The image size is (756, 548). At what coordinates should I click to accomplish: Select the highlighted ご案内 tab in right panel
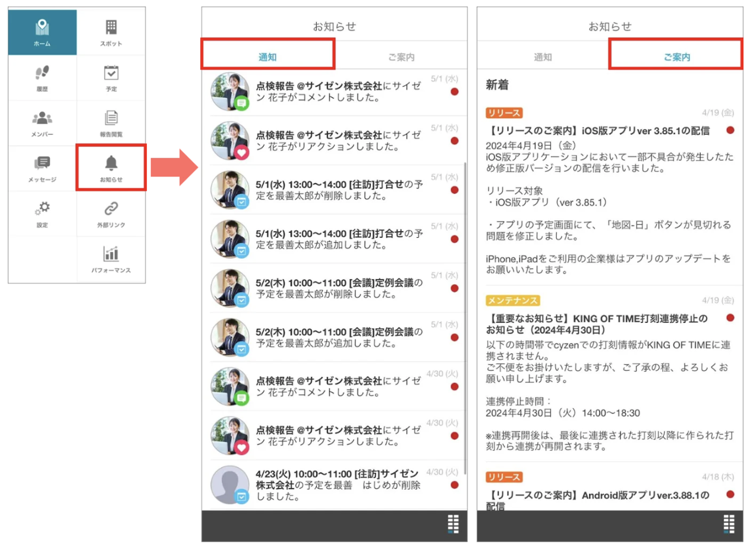click(x=676, y=55)
